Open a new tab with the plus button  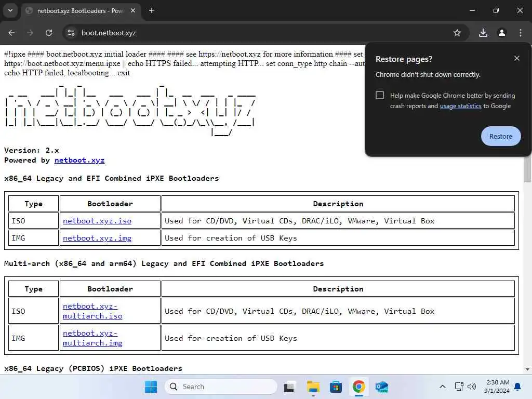(x=152, y=10)
